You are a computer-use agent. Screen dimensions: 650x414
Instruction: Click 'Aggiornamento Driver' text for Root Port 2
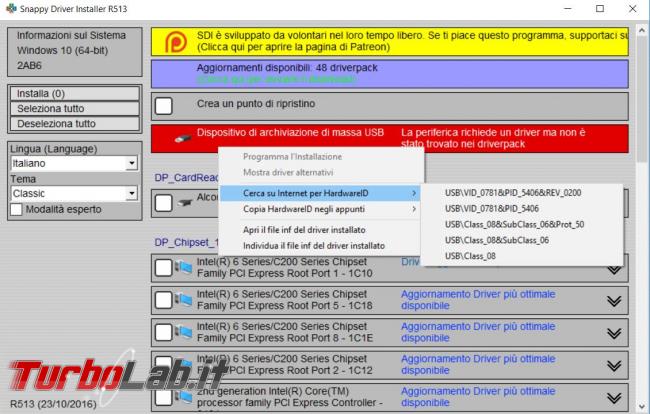pos(478,364)
